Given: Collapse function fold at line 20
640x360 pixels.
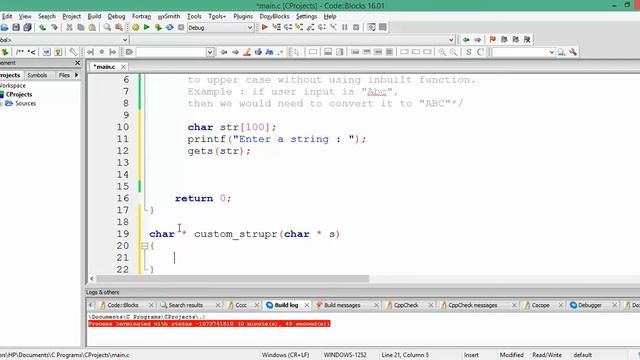Looking at the screenshot, I should [144, 246].
